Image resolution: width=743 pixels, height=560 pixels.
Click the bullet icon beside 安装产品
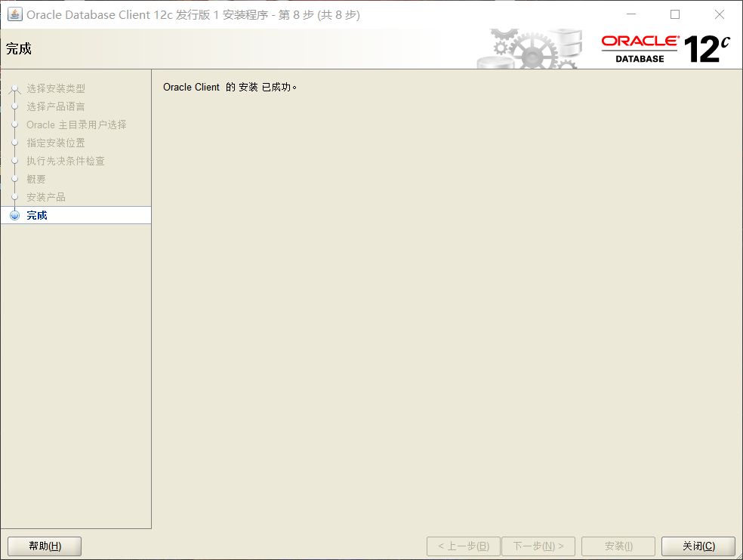(x=15, y=197)
